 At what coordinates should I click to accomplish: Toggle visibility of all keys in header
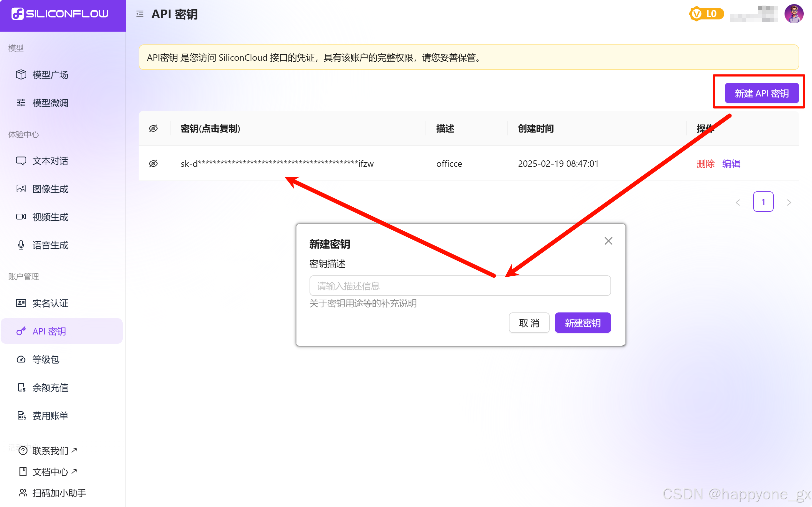[153, 128]
